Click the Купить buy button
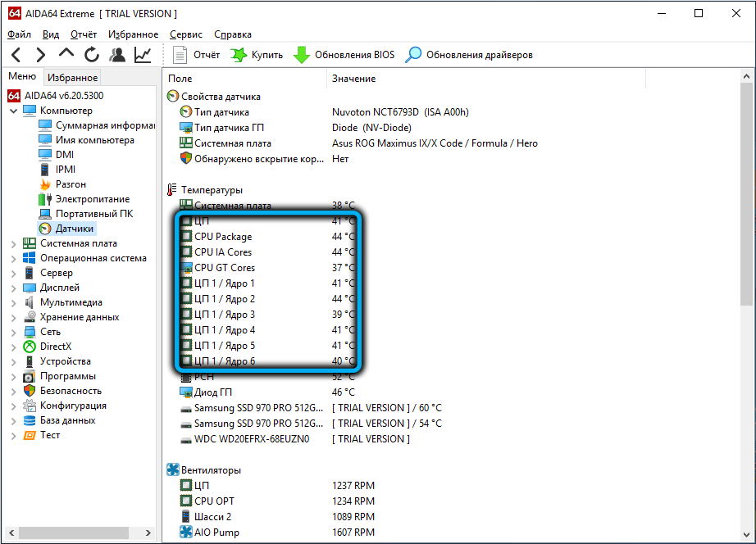The height and width of the screenshot is (544, 756). [x=257, y=55]
